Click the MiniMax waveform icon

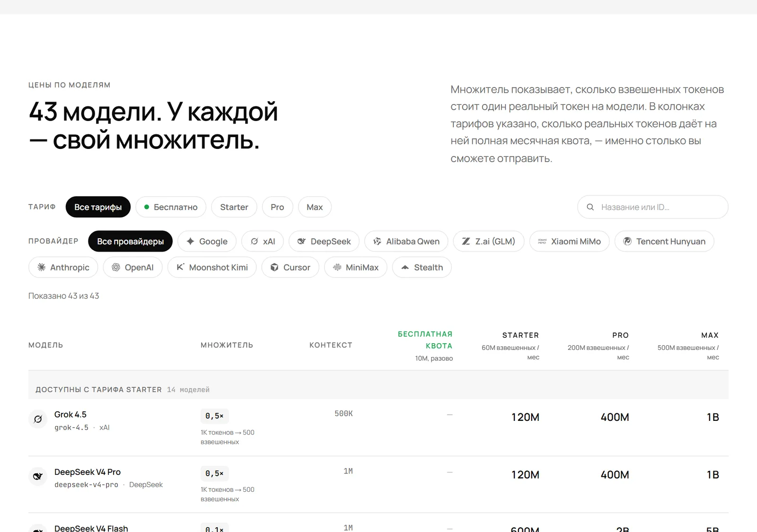pos(337,267)
